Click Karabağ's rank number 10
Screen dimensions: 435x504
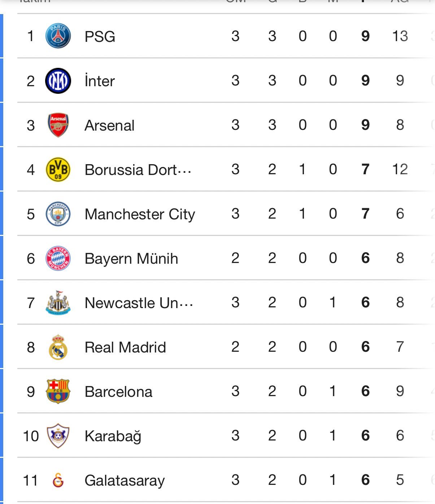pos(31,436)
